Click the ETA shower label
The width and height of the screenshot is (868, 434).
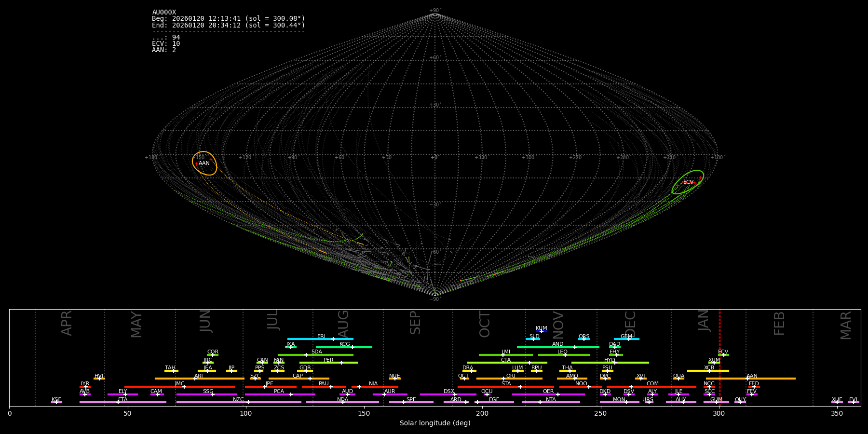click(x=122, y=400)
